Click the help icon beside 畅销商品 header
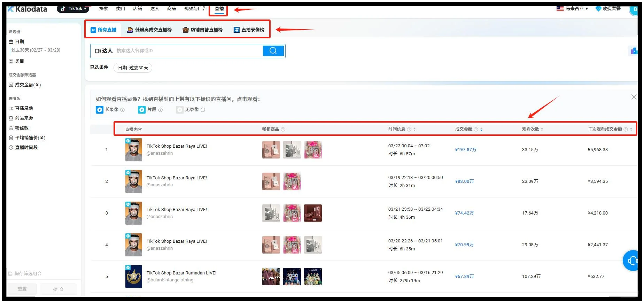This screenshot has height=303, width=644. point(283,129)
